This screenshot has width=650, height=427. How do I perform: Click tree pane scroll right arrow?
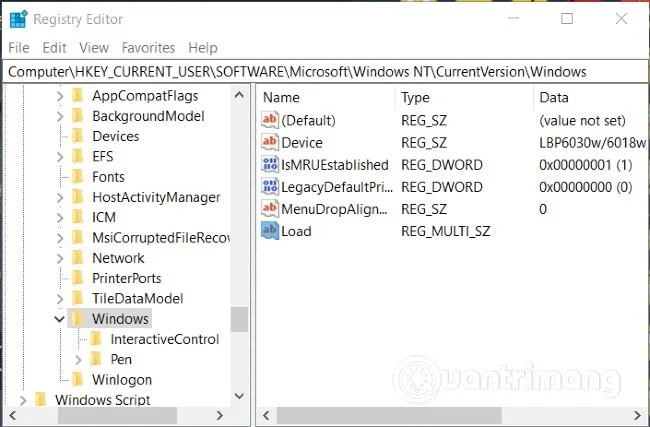pos(220,415)
